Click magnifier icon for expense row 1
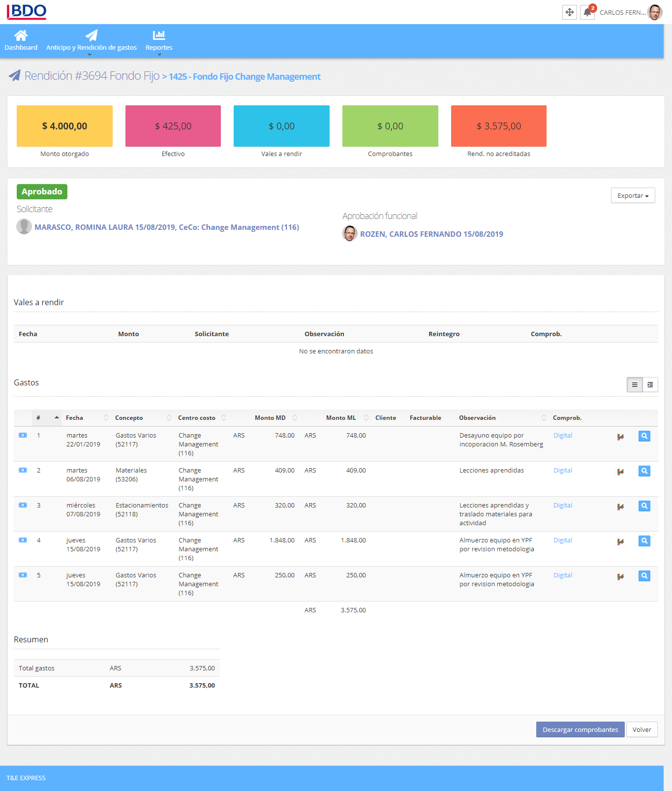672x791 pixels. [x=644, y=436]
